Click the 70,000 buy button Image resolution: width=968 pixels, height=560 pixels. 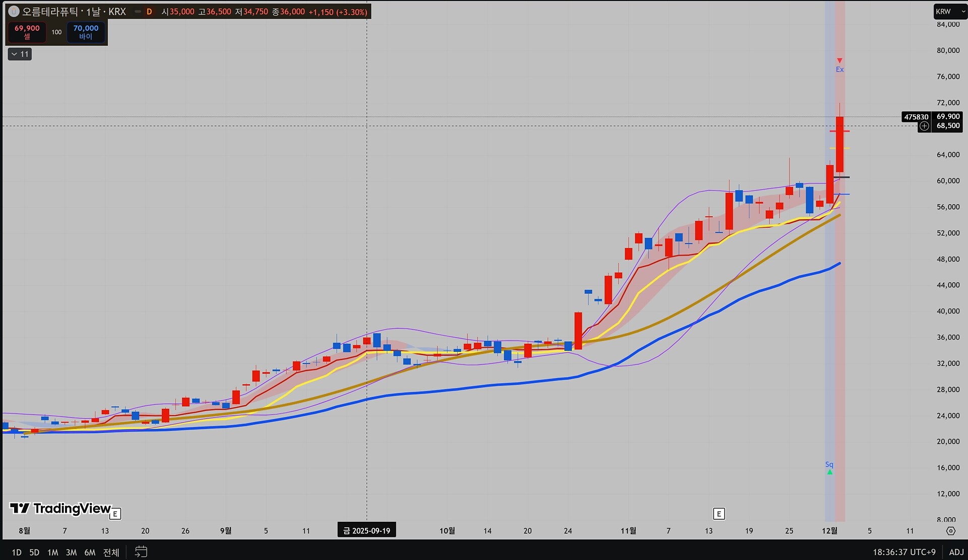coord(86,32)
